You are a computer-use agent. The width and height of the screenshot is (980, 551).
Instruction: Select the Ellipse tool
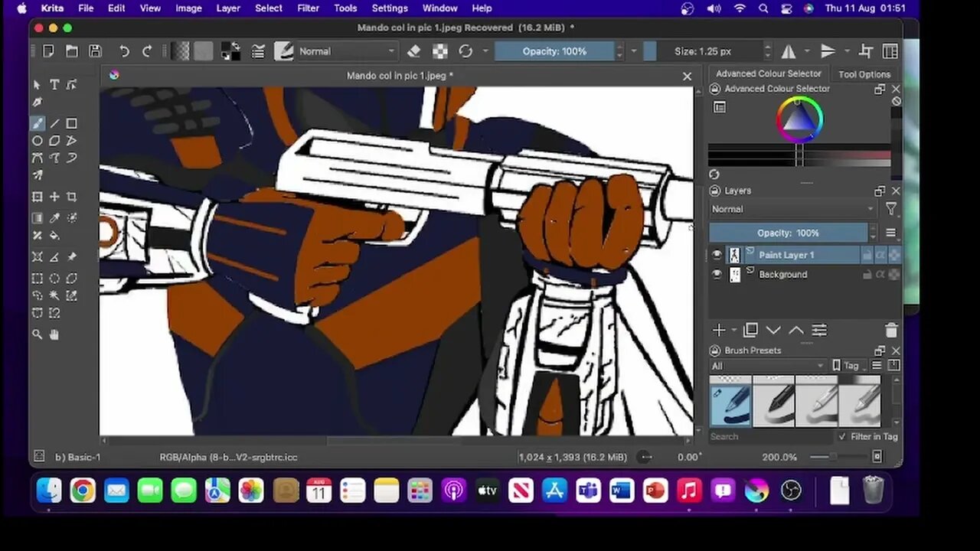click(37, 141)
